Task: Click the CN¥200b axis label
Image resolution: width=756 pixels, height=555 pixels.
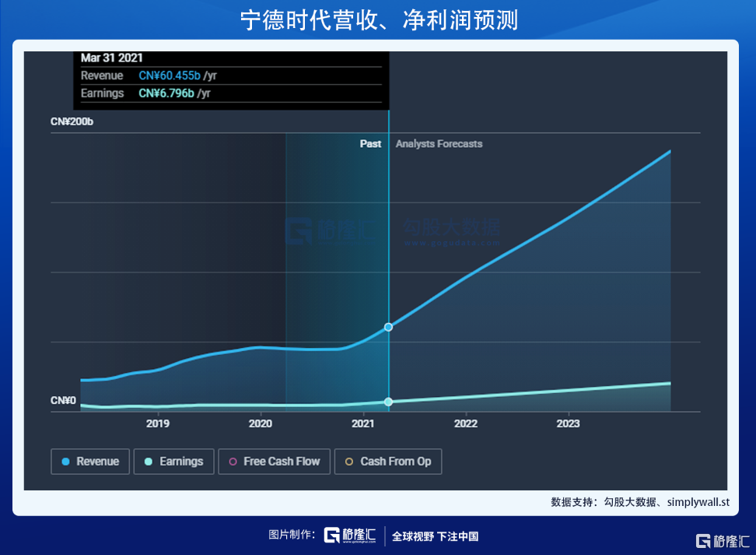Action: [x=72, y=121]
